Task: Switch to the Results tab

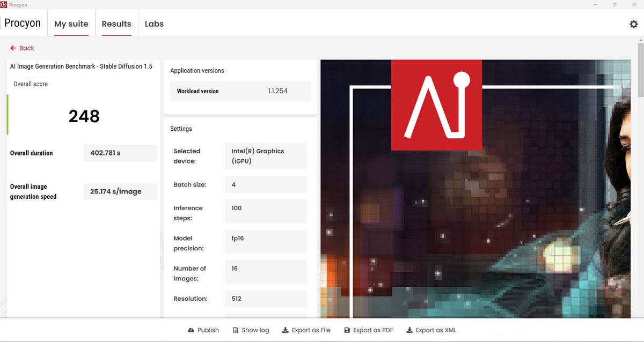Action: [x=116, y=24]
